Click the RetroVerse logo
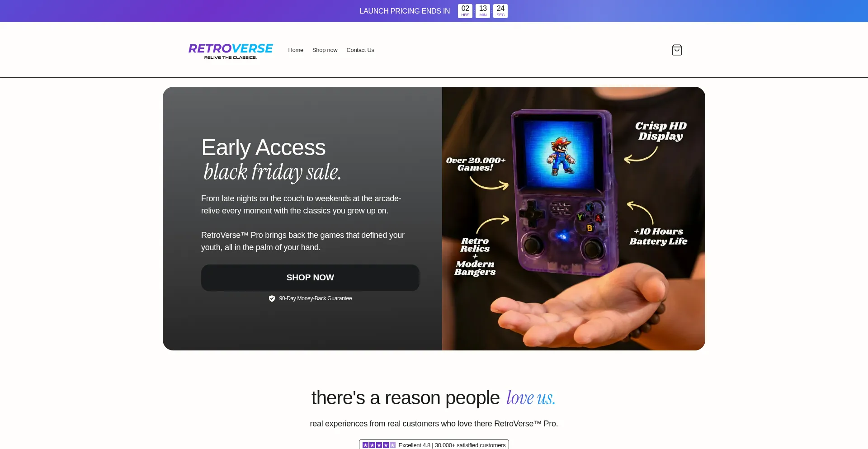This screenshot has width=868, height=449. pyautogui.click(x=231, y=51)
